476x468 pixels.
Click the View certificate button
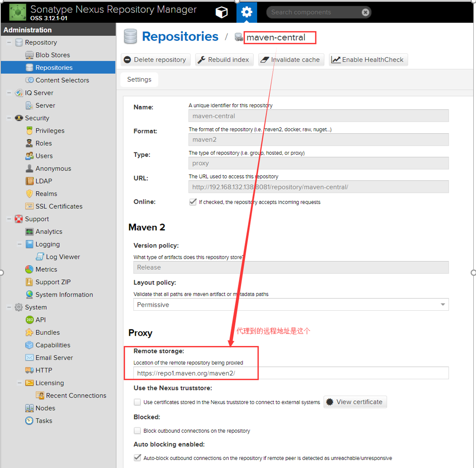[x=355, y=402]
